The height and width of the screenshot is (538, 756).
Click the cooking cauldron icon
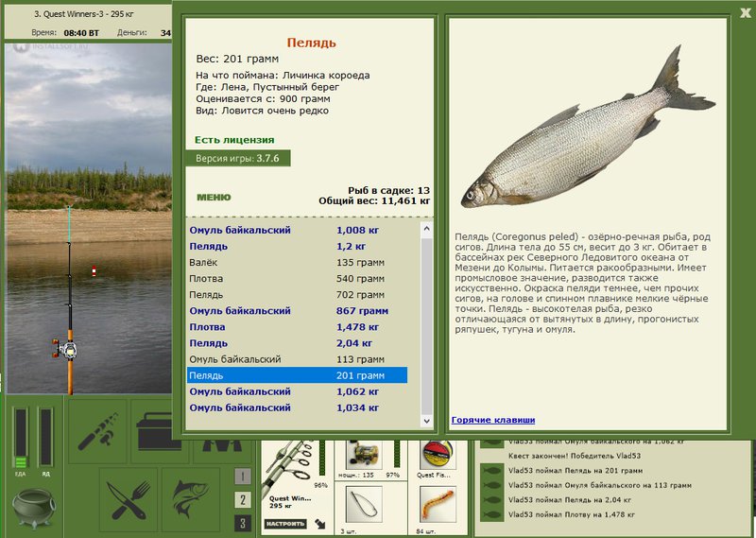pyautogui.click(x=34, y=509)
